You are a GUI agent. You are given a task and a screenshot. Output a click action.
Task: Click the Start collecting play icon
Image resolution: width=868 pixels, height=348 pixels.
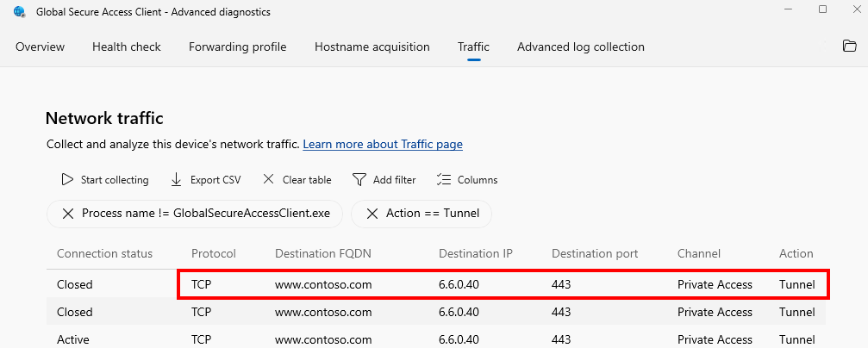click(x=67, y=180)
